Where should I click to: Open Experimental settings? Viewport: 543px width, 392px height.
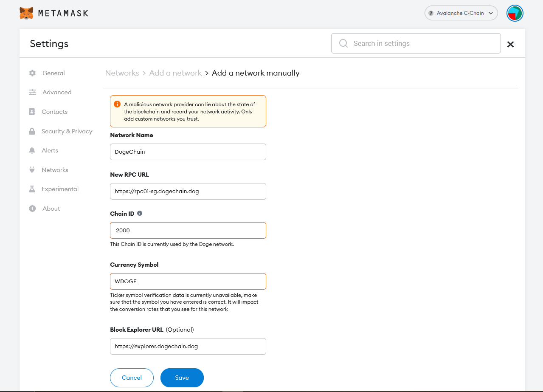[60, 189]
